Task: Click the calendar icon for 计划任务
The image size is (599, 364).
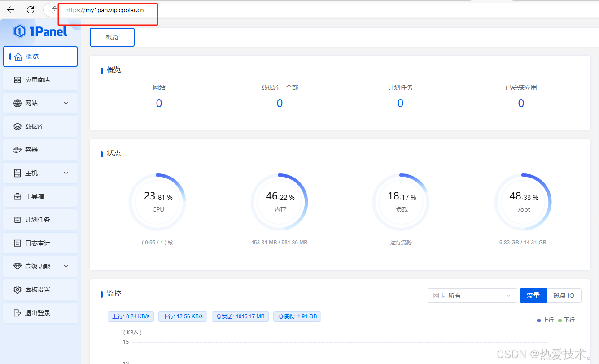Action: (17, 220)
